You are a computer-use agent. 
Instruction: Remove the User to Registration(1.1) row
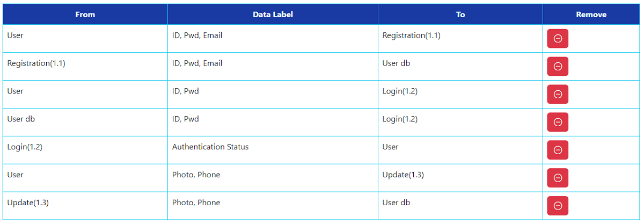tap(558, 39)
